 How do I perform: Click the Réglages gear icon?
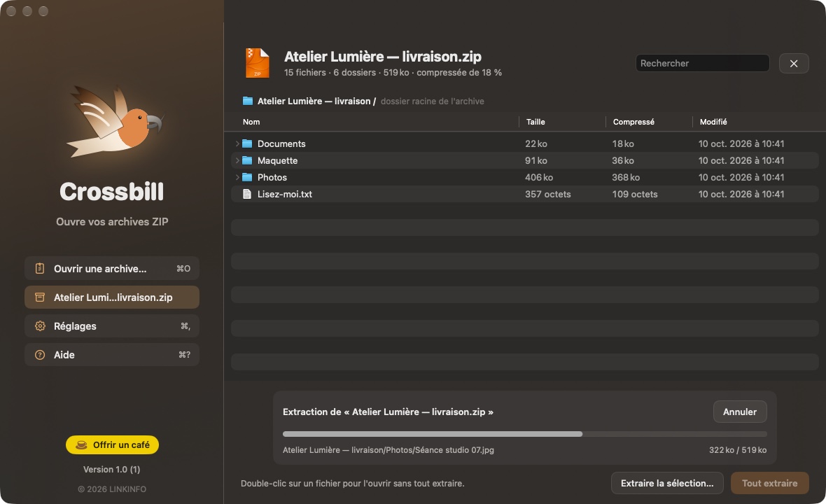click(x=39, y=326)
